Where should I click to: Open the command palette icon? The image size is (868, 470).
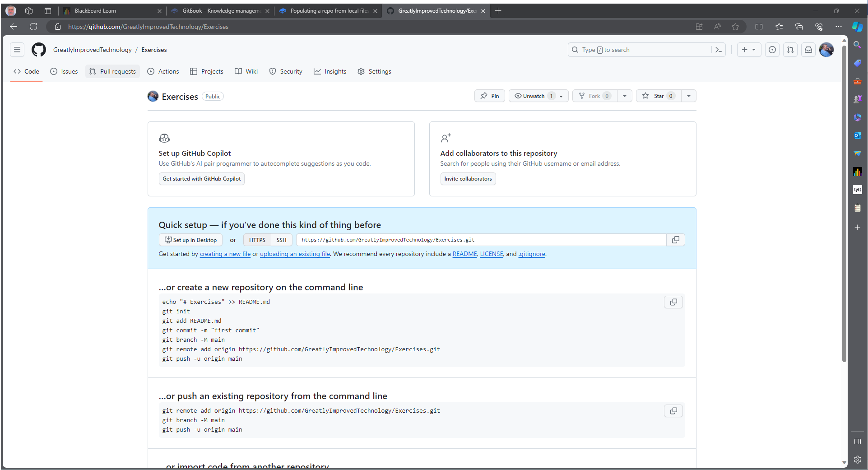click(719, 50)
